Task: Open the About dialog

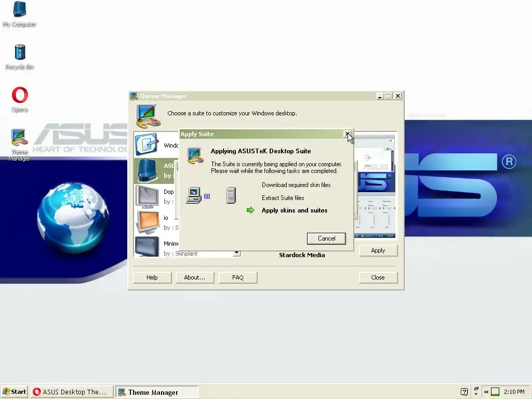Action: [195, 277]
